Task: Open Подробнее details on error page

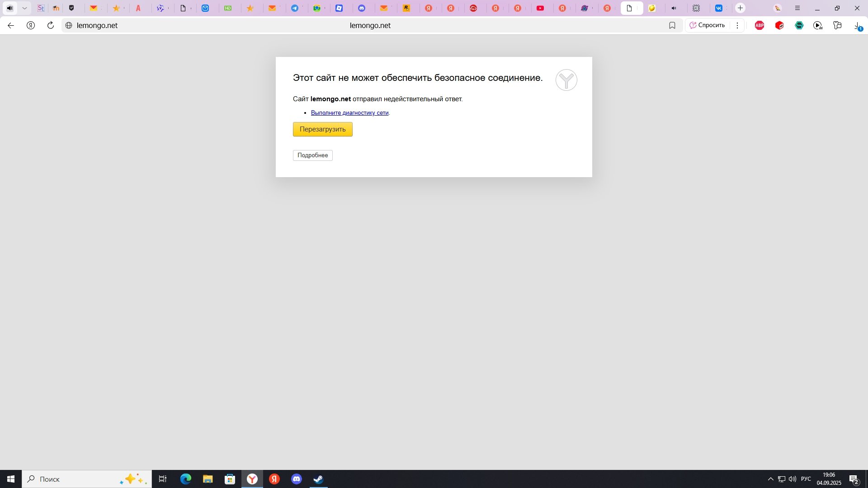Action: point(312,155)
